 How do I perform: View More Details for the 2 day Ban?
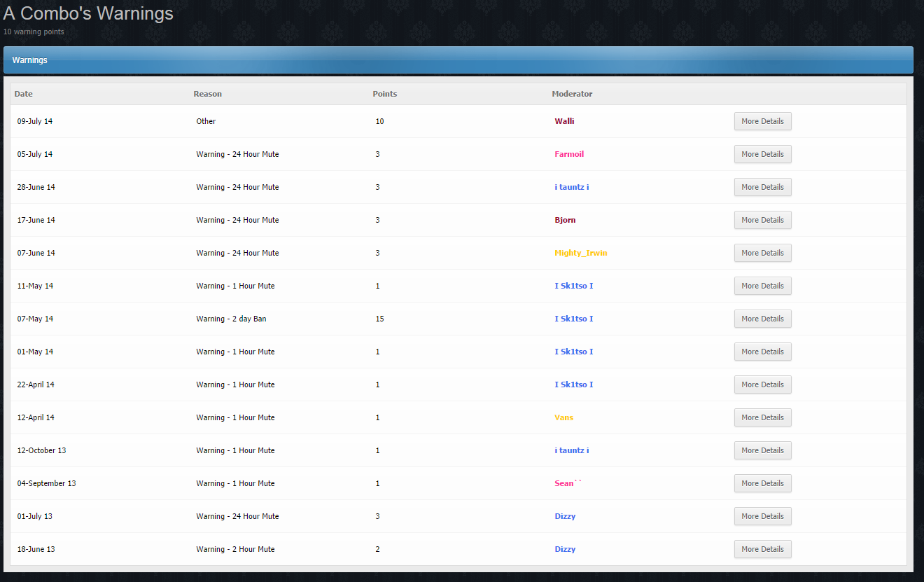click(x=762, y=319)
